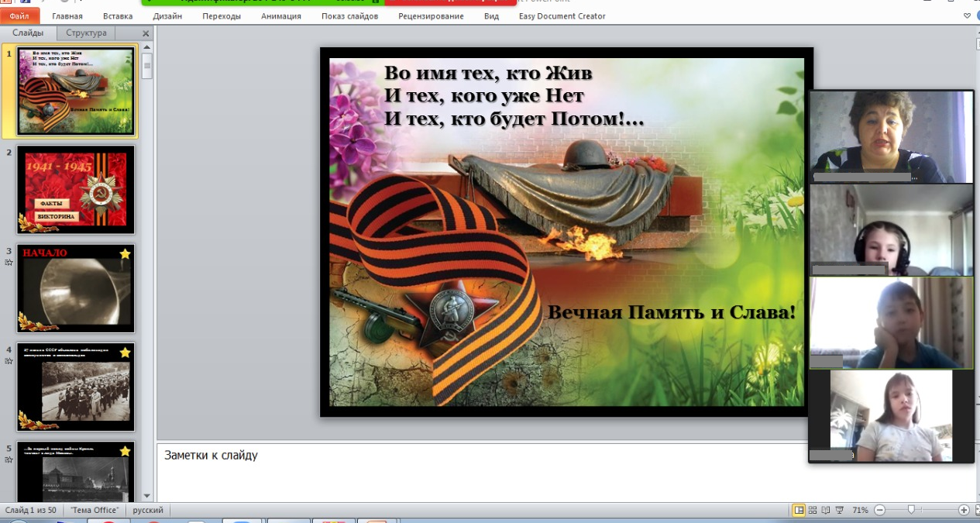980x523 pixels.
Task: Click the zoom slider handle
Action: click(x=911, y=510)
